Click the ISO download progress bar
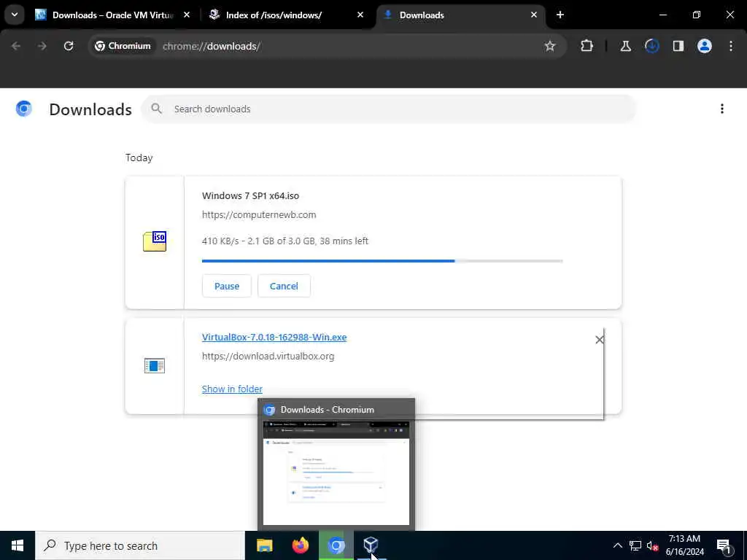 click(x=382, y=261)
